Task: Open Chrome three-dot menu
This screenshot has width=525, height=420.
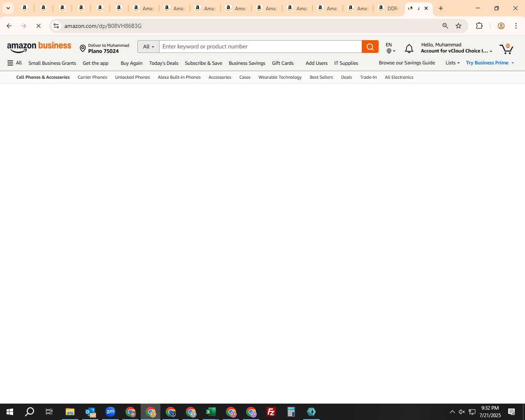Action: [516, 26]
